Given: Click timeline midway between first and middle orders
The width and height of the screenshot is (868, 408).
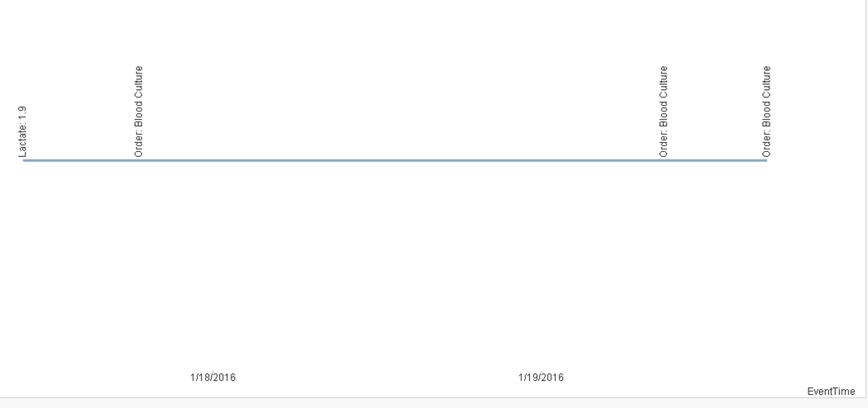Looking at the screenshot, I should click(x=401, y=160).
